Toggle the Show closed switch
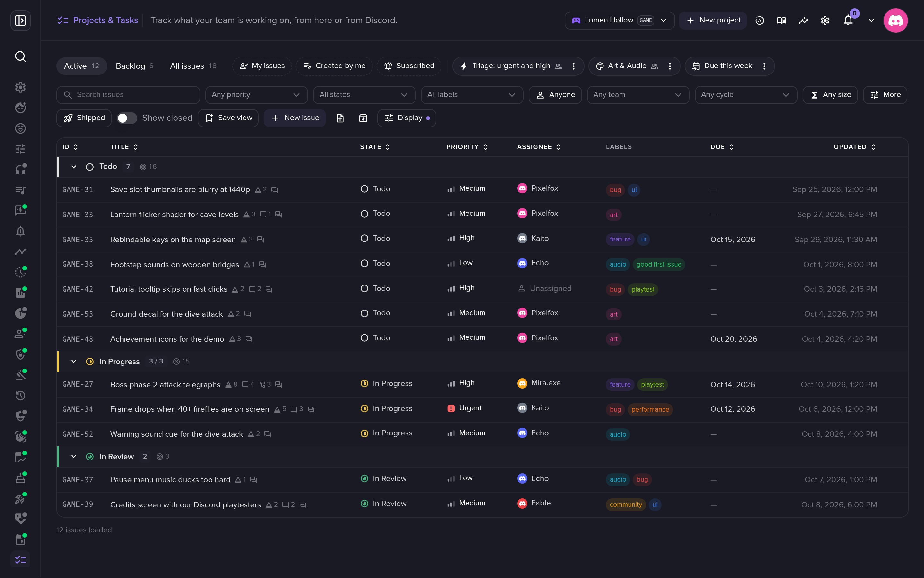924x578 pixels. (126, 118)
